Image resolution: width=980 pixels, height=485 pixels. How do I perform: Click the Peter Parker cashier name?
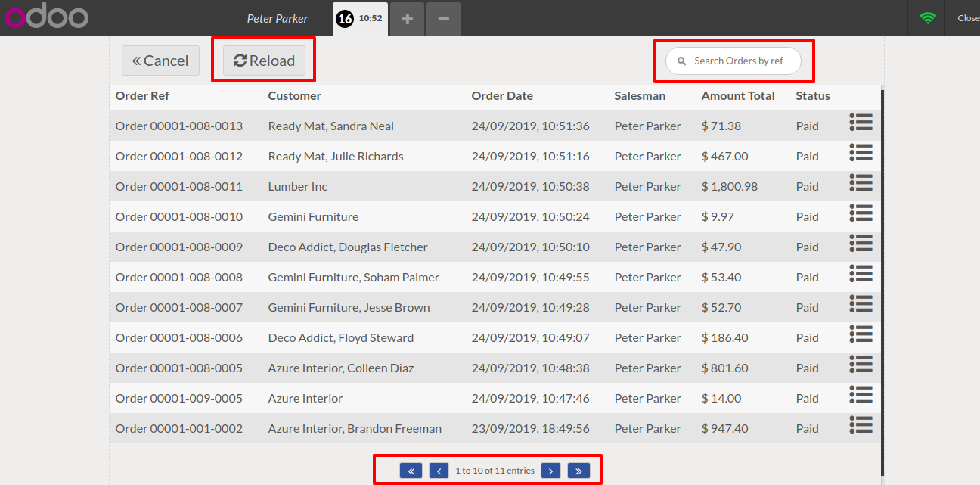point(277,18)
